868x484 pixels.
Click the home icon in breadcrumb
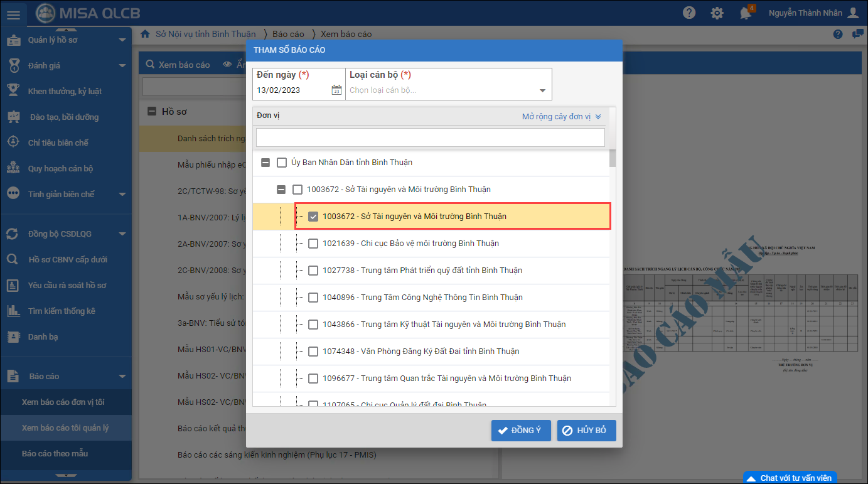145,34
